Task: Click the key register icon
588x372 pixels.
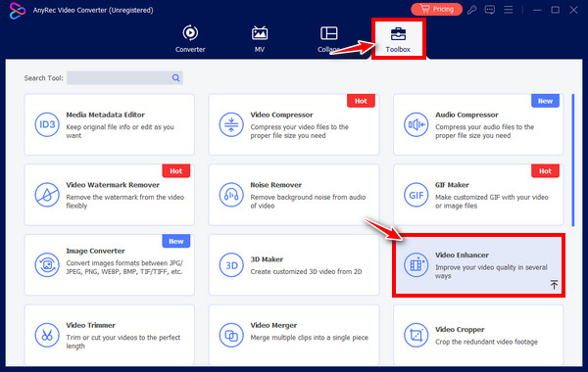Action: tap(471, 10)
